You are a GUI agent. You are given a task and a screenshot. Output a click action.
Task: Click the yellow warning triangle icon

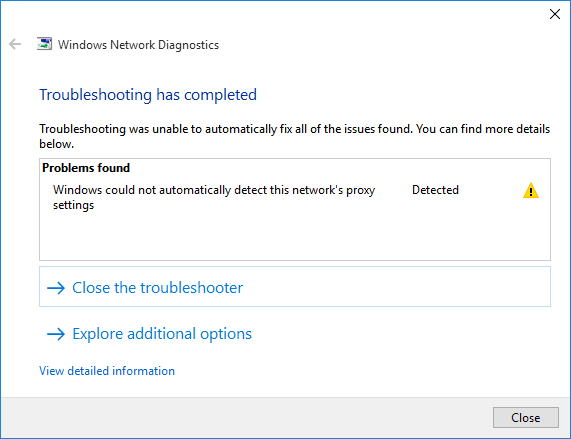tap(531, 190)
